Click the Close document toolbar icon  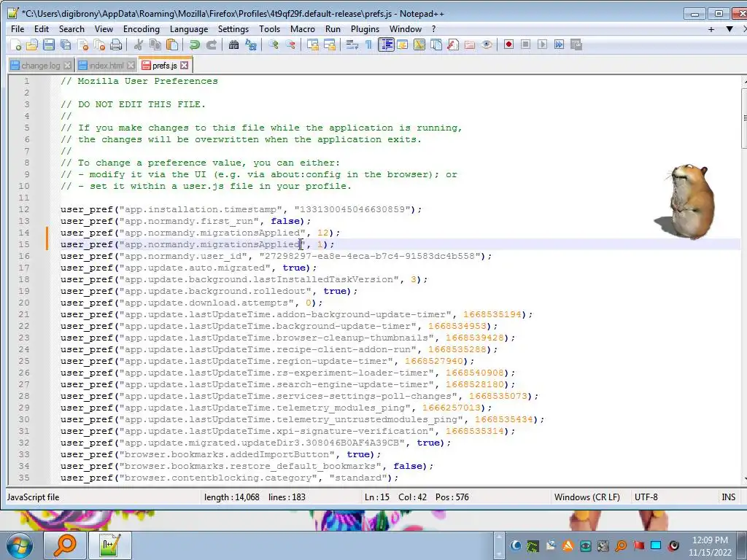(83, 44)
